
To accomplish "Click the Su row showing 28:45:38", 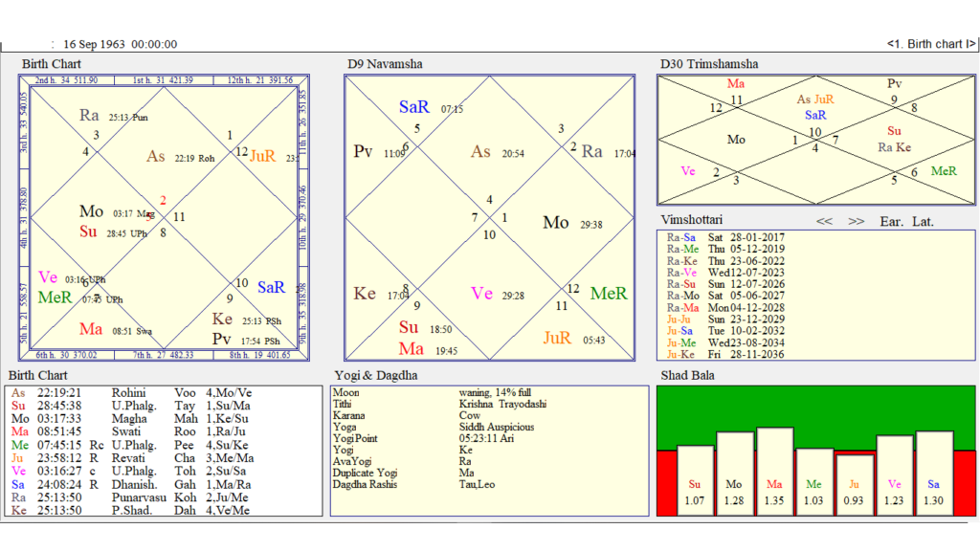I will click(x=132, y=406).
